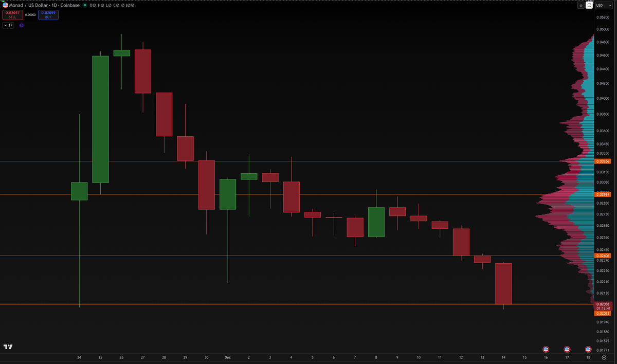Open chart settings gear at bottom right
Viewport: 617px width, 364px height.
coord(604,357)
